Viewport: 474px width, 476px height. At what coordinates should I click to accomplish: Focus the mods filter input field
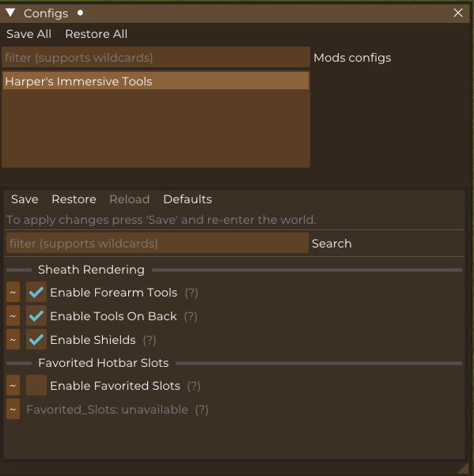point(156,58)
